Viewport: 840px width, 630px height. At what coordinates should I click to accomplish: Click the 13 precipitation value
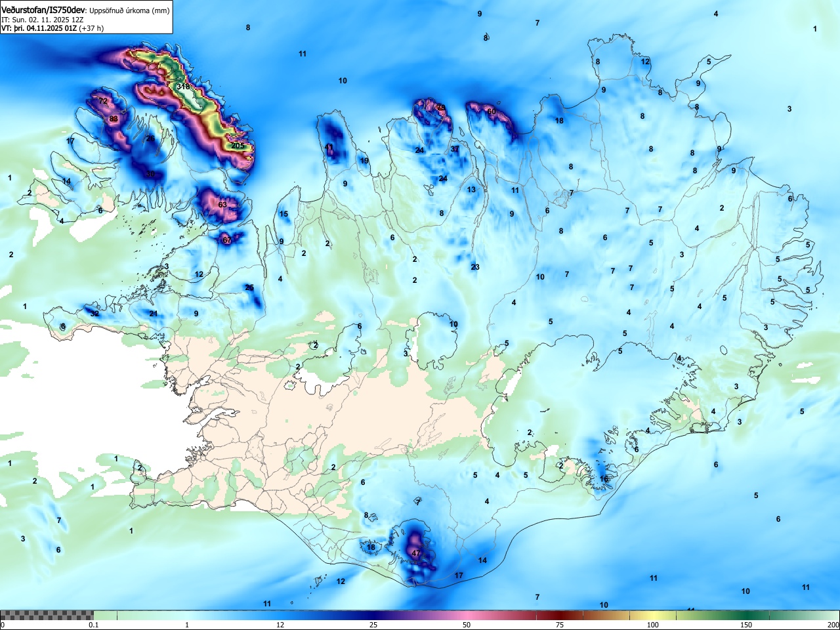(x=471, y=190)
